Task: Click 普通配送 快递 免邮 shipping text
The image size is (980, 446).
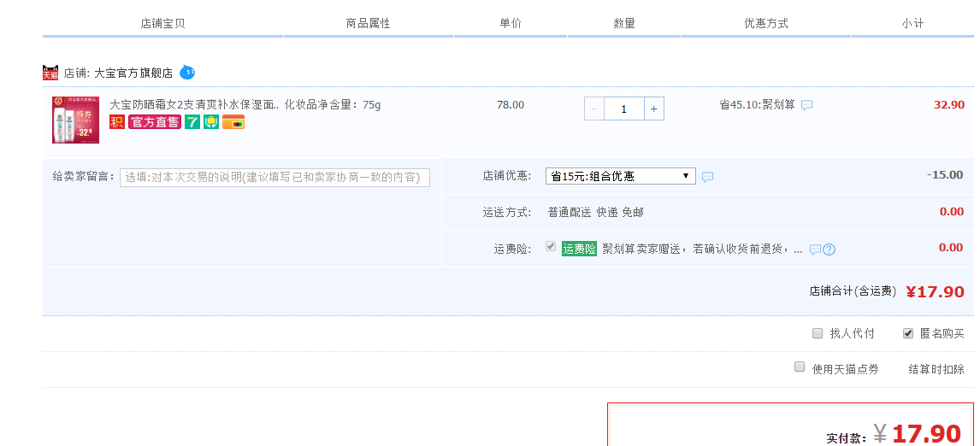Action: coord(596,213)
